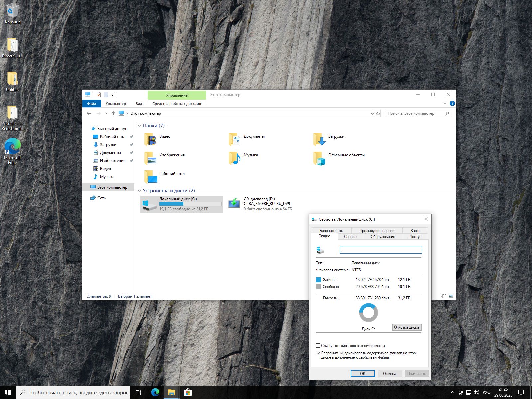Open the Доступ tab
The width and height of the screenshot is (532, 399).
tap(415, 237)
